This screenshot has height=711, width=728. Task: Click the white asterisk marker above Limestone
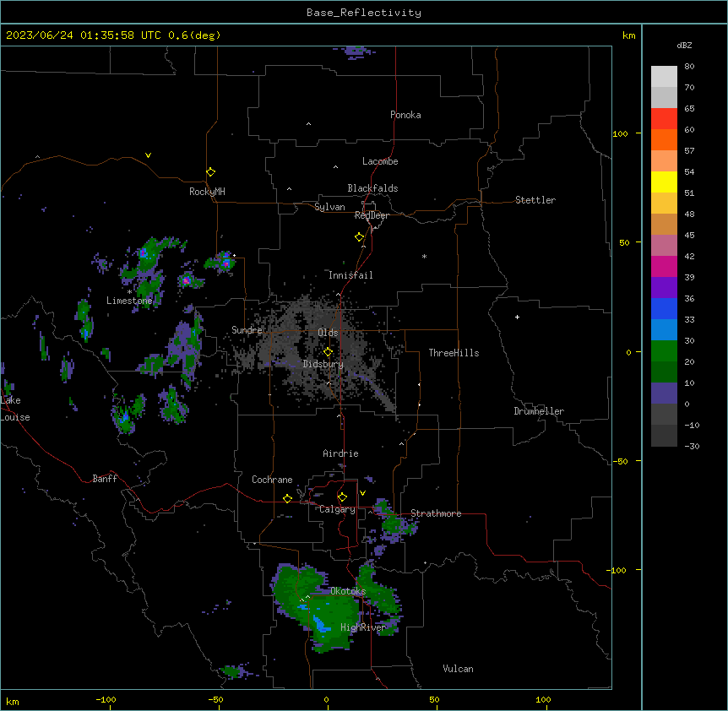click(x=129, y=292)
